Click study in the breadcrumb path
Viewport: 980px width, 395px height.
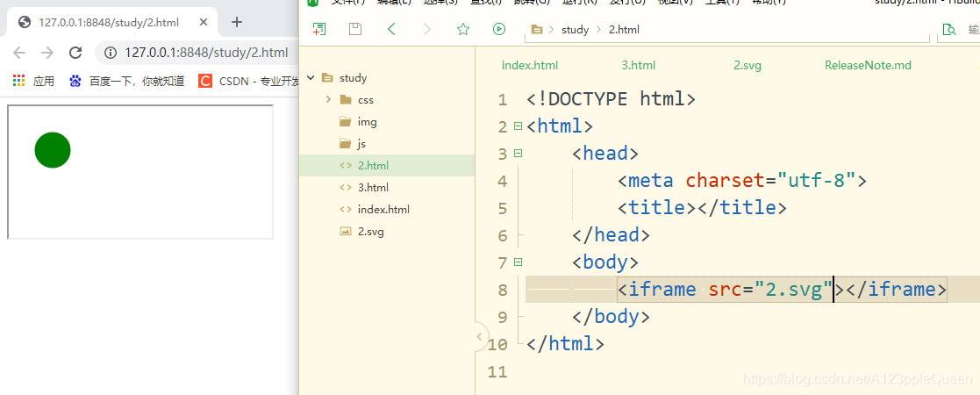(x=575, y=29)
